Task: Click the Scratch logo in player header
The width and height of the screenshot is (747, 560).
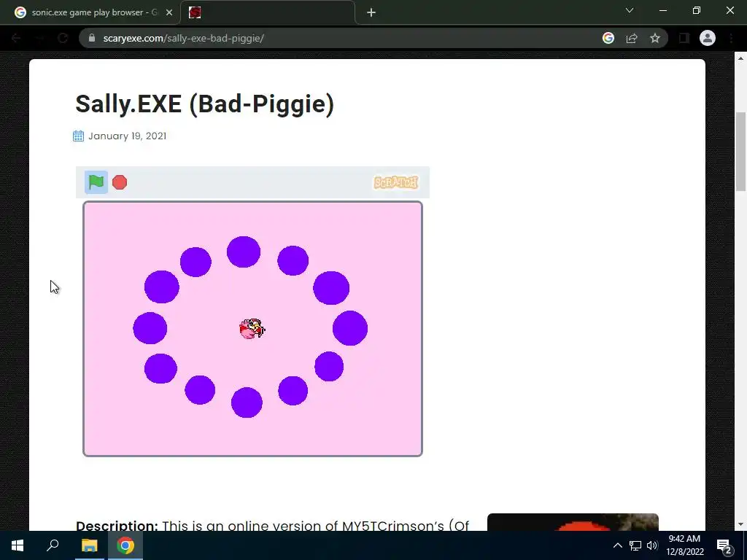Action: point(396,182)
